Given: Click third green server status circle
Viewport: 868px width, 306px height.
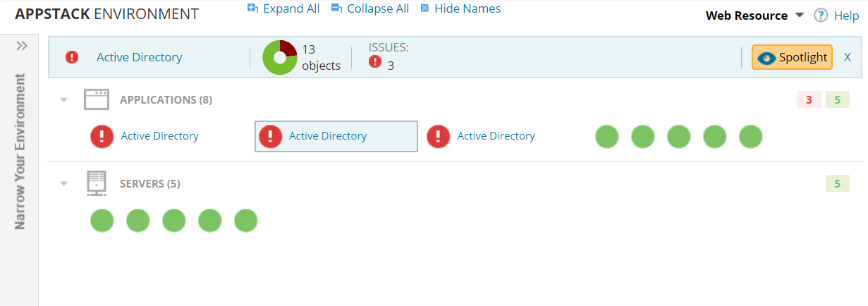Looking at the screenshot, I should 174,220.
